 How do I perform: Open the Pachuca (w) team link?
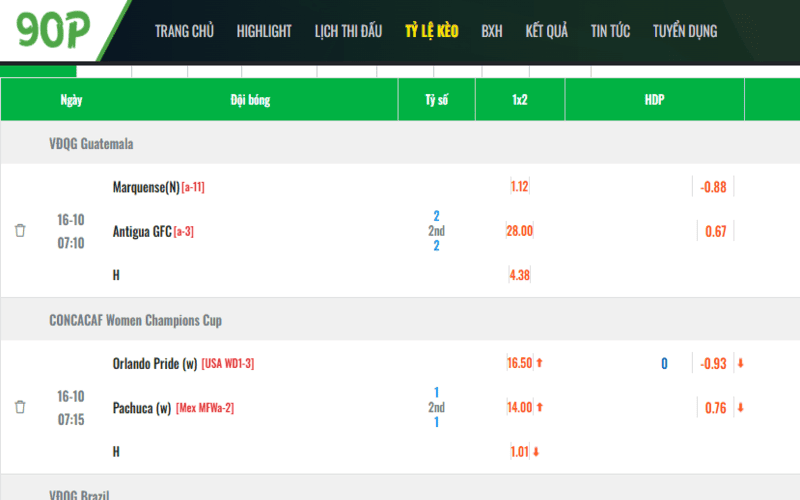tap(142, 407)
